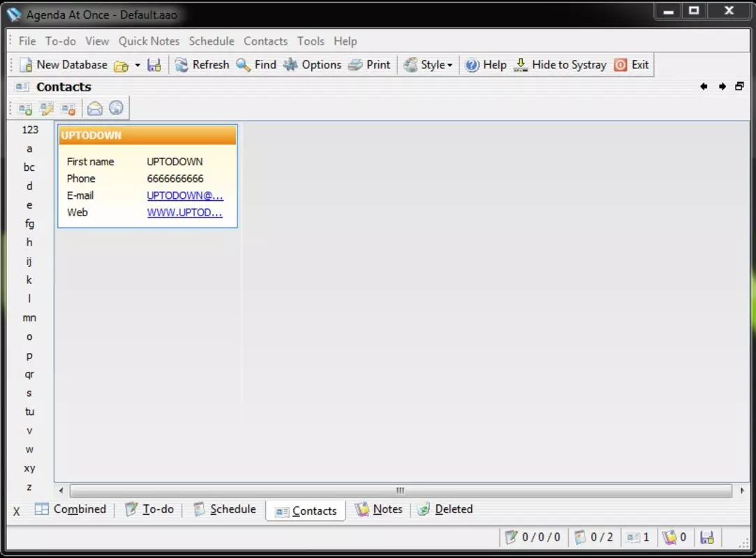Click the scrollbar right arrow
The height and width of the screenshot is (558, 756).
[x=742, y=490]
